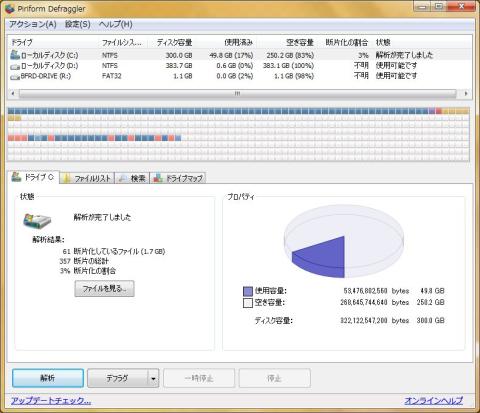Screen dimensions: 480x413
Task: Select the ローカルディスク (C:) row text
Action: click(50, 55)
